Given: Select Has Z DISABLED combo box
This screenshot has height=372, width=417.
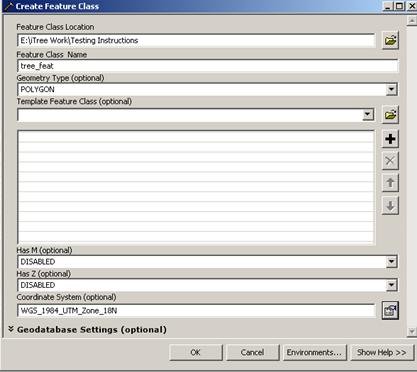Looking at the screenshot, I should pyautogui.click(x=207, y=285).
